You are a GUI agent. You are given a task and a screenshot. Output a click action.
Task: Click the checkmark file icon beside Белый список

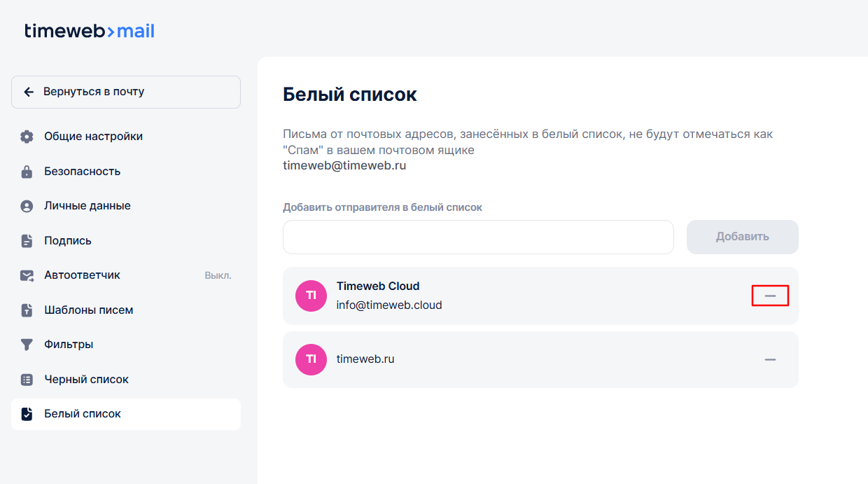[x=27, y=414]
